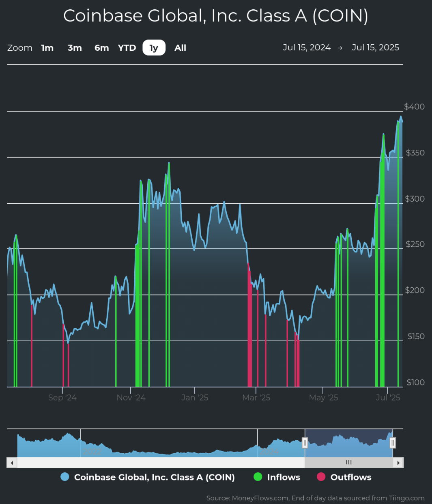
Task: Show All data range
Action: [x=180, y=48]
